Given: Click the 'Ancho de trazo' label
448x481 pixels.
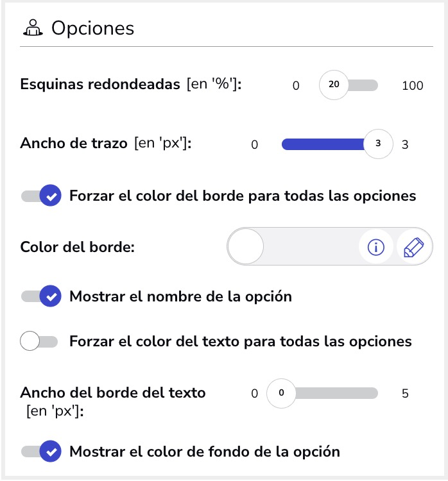Looking at the screenshot, I should point(74,144).
